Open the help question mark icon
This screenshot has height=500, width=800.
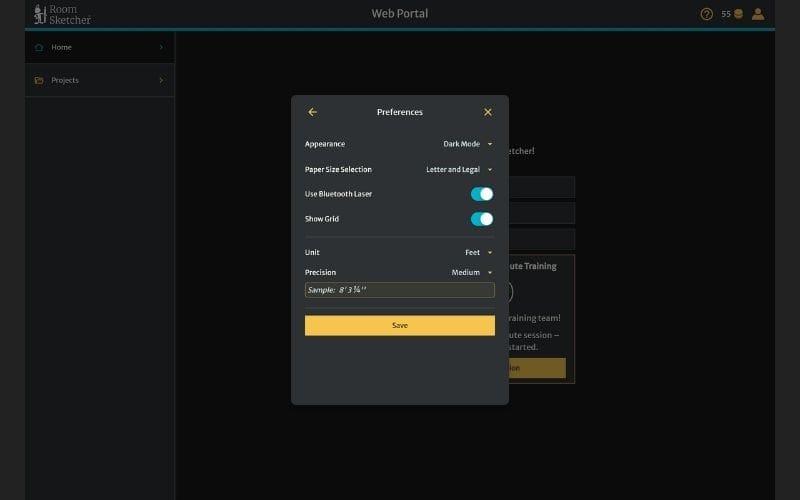(706, 14)
